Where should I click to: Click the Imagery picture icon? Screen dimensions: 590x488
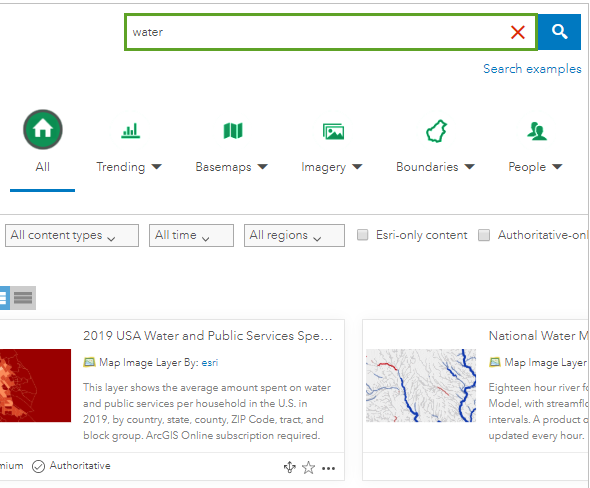(333, 131)
